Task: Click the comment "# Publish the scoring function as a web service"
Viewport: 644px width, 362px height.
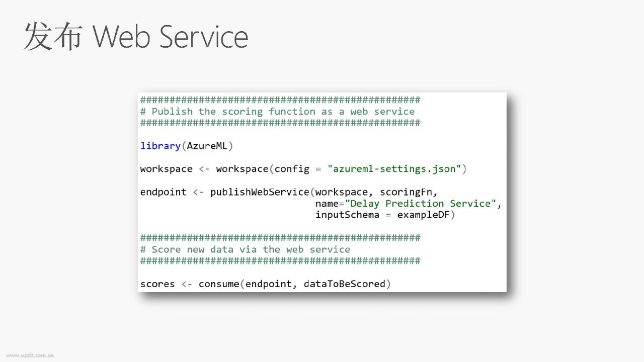Action: click(x=277, y=112)
